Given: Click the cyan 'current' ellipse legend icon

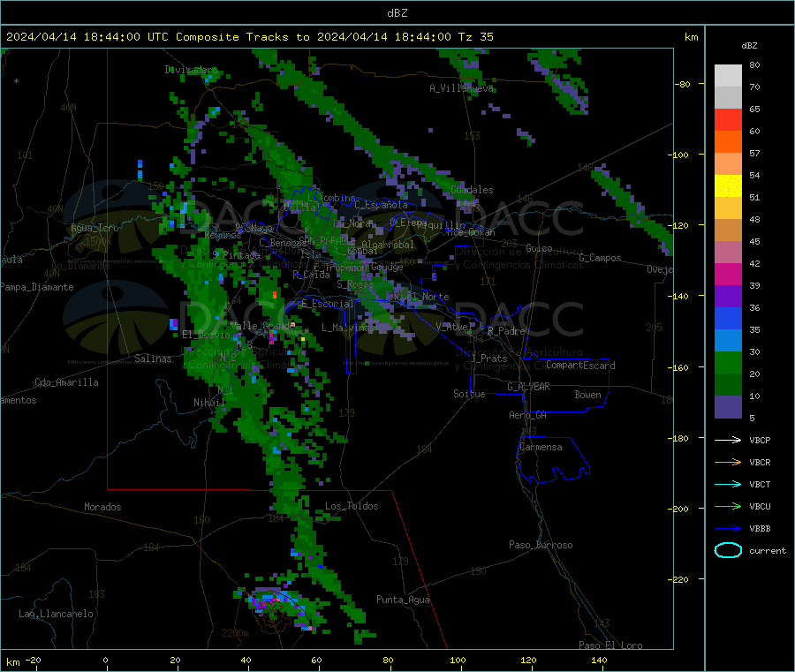Looking at the screenshot, I should click(x=728, y=550).
